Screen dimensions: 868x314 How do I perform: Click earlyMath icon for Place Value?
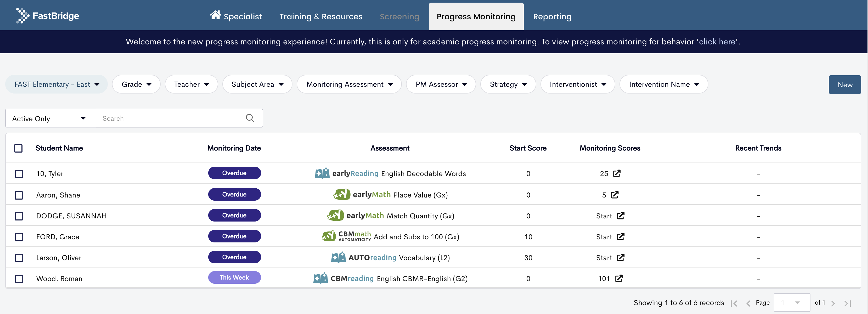tap(342, 194)
